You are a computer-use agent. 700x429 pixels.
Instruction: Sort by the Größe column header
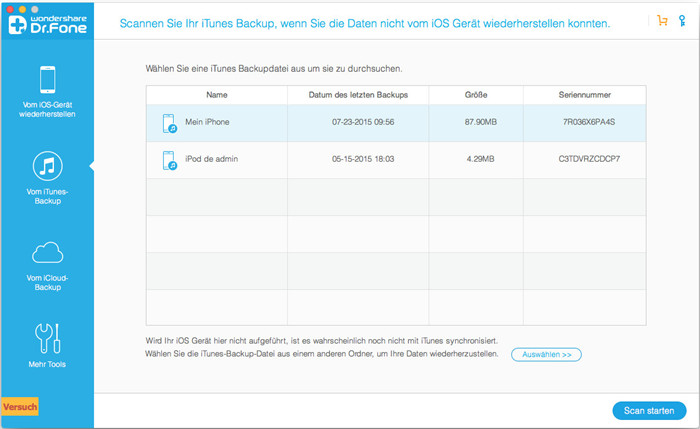[476, 95]
